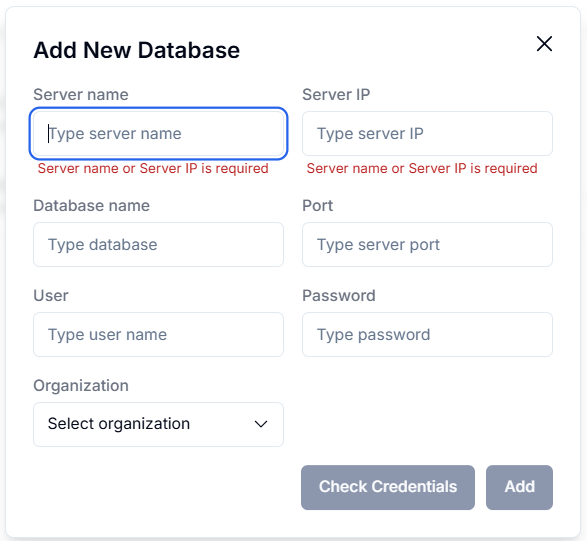Click the Port input field
This screenshot has height=541, width=587.
(x=427, y=244)
